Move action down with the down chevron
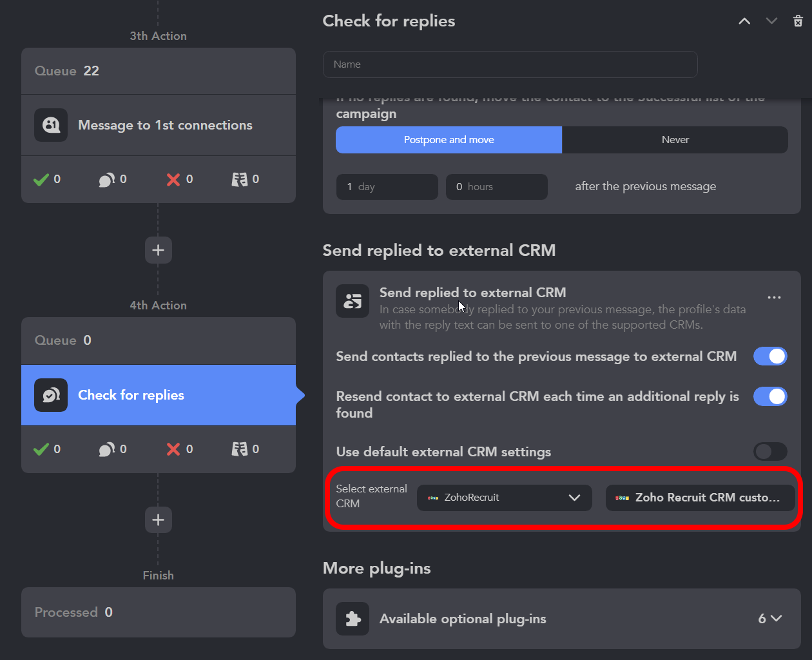Screen dimensions: 812x660 pos(771,21)
